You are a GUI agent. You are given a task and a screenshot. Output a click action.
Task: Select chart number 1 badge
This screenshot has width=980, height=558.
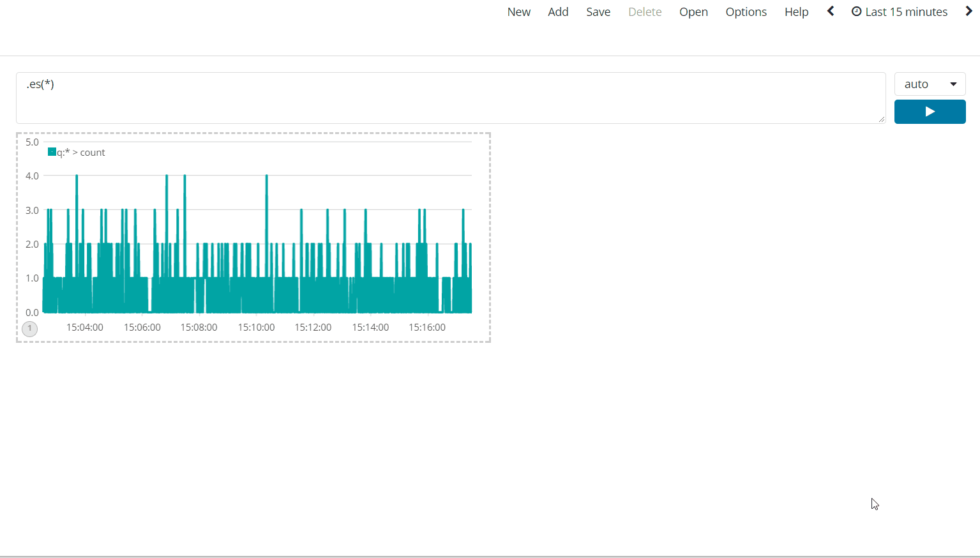29,328
